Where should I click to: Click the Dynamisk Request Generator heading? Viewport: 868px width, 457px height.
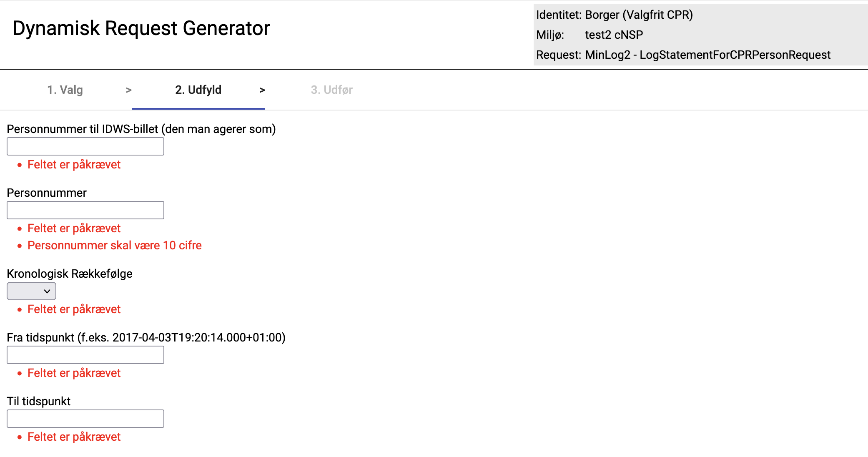(141, 28)
